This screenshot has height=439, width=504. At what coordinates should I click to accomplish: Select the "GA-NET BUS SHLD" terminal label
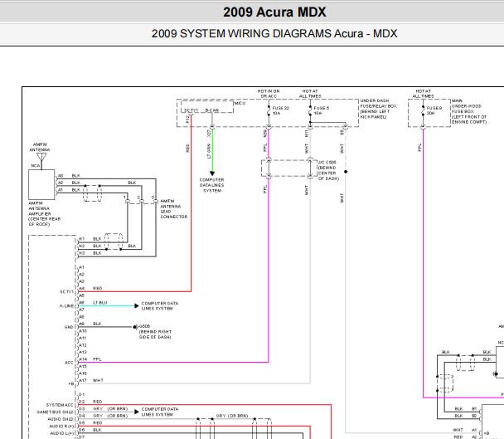[x=55, y=412]
